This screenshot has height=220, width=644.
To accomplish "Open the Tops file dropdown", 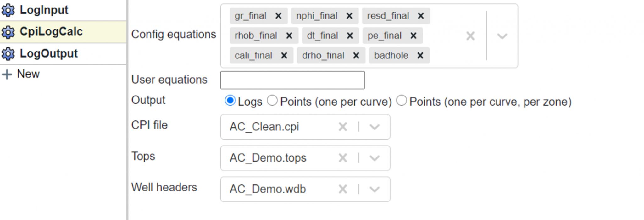I will (375, 158).
